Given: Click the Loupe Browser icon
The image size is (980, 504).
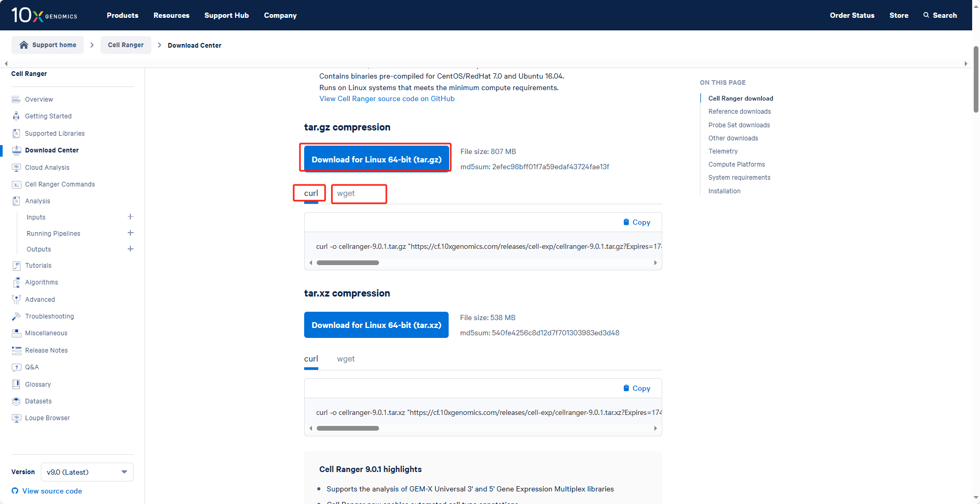Looking at the screenshot, I should pyautogui.click(x=16, y=418).
